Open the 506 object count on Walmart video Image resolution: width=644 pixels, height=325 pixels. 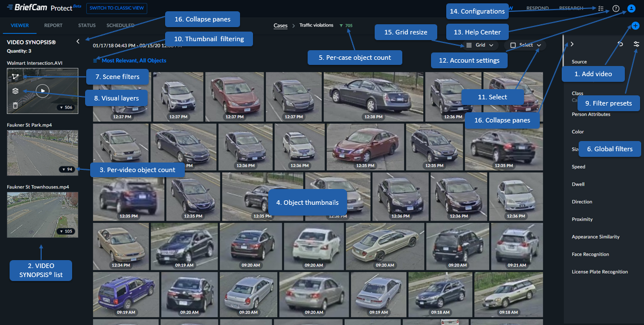(67, 107)
